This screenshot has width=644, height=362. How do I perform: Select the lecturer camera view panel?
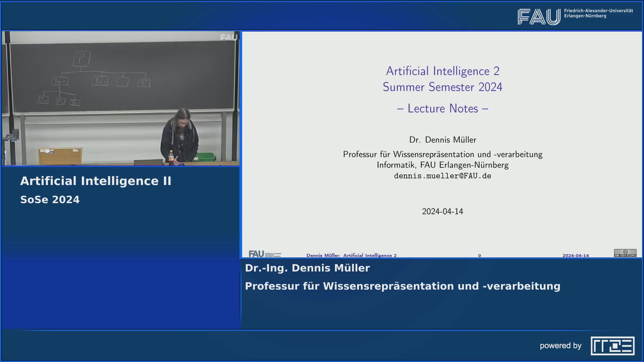click(x=122, y=99)
